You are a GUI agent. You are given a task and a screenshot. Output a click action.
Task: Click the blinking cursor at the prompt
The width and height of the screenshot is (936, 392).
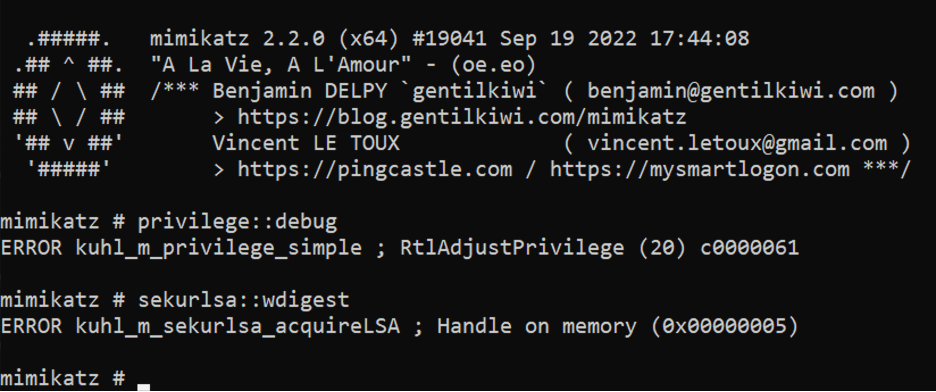point(143,387)
